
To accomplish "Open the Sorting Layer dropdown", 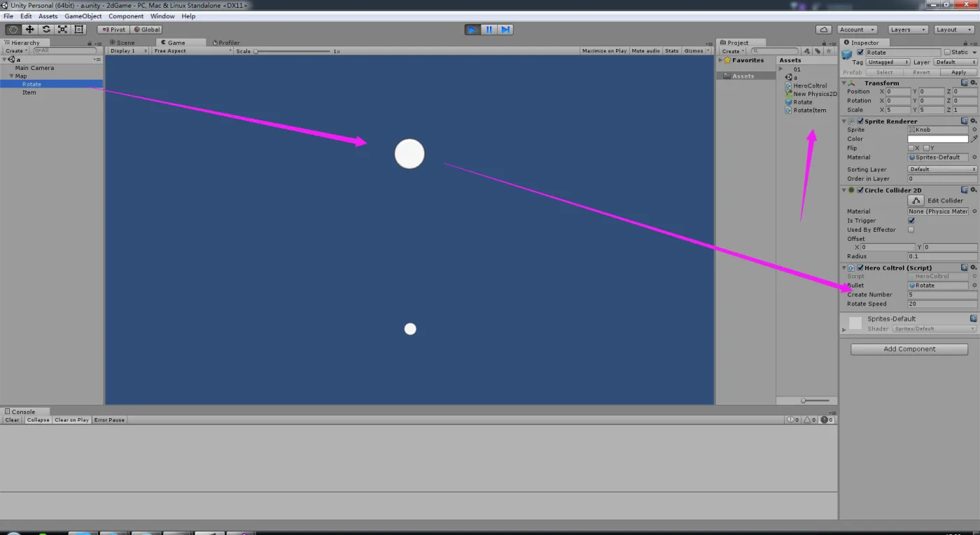I will pos(942,169).
